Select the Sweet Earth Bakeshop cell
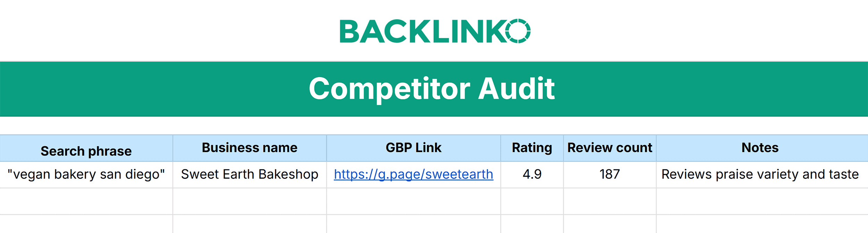The width and height of the screenshot is (868, 233). pos(250,174)
